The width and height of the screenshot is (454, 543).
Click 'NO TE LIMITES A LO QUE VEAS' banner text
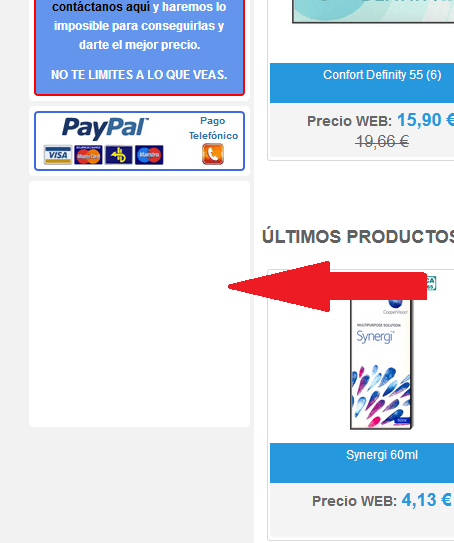click(139, 75)
